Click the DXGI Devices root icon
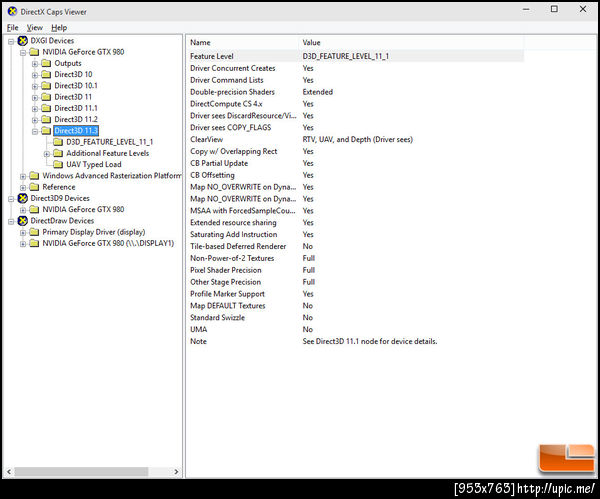Viewport: 600px width, 499px height. pos(23,41)
